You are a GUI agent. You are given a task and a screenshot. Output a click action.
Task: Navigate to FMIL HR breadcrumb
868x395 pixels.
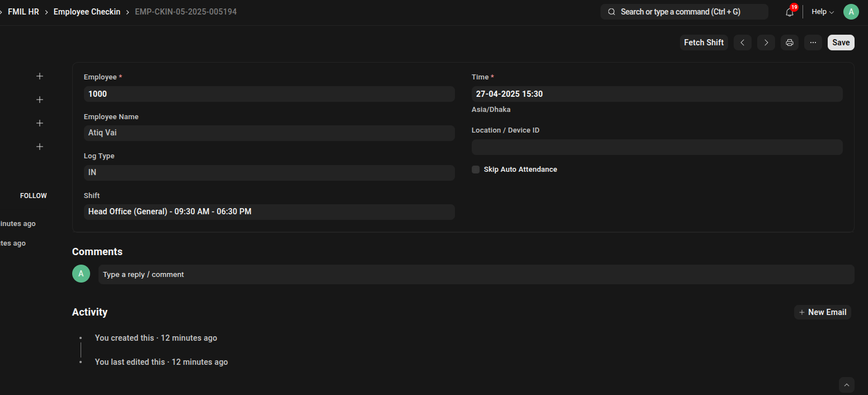click(24, 12)
